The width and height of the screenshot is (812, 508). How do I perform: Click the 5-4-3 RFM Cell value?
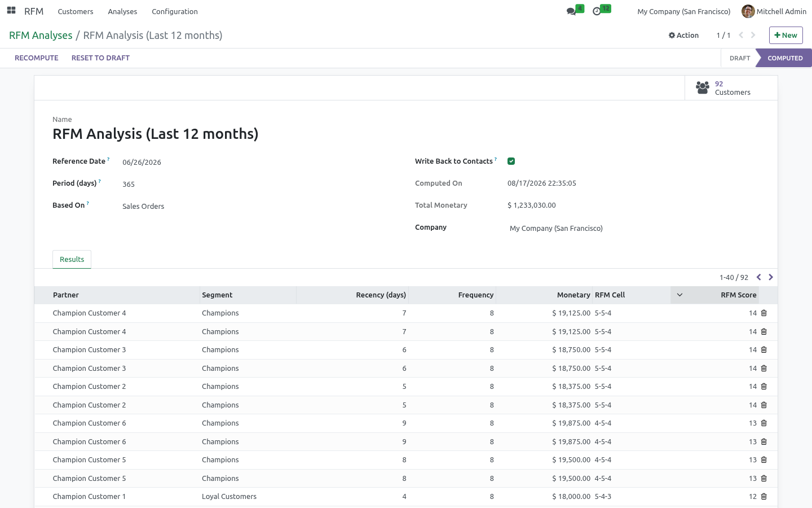(603, 497)
